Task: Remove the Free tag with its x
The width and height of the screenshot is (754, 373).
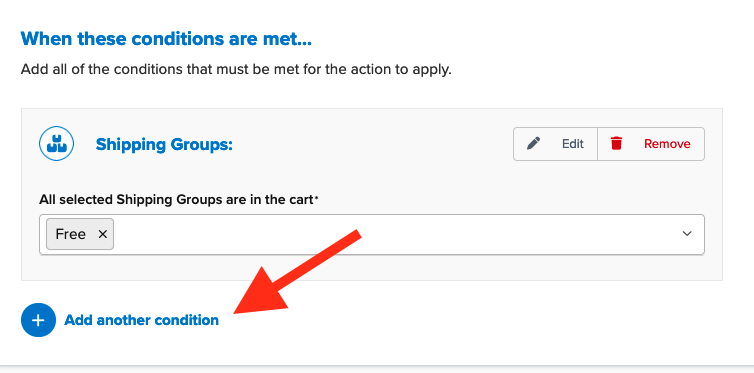Action: point(102,234)
